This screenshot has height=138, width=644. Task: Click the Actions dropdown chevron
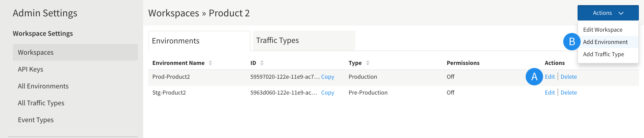coord(621,13)
